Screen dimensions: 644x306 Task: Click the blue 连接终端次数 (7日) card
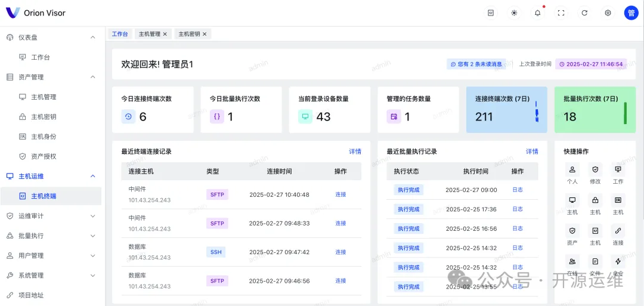pos(506,110)
